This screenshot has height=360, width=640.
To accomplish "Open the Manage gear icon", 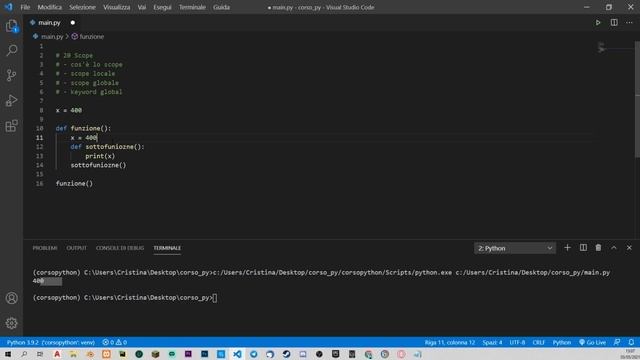I will 11,323.
